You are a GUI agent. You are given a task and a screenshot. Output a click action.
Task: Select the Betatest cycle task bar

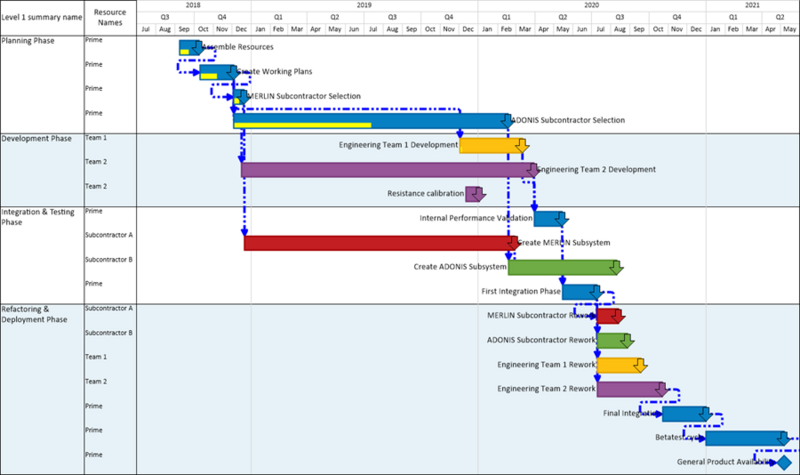coord(746,438)
